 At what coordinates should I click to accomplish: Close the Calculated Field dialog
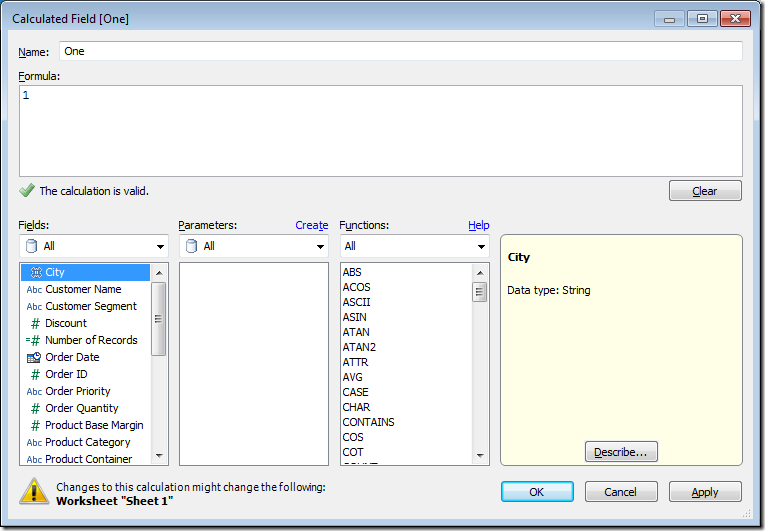(735, 19)
